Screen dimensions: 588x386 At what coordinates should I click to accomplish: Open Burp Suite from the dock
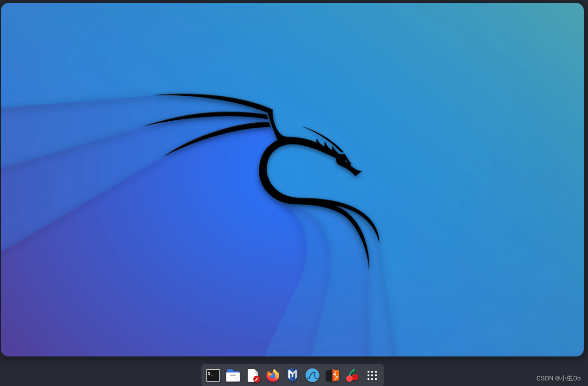click(x=332, y=375)
